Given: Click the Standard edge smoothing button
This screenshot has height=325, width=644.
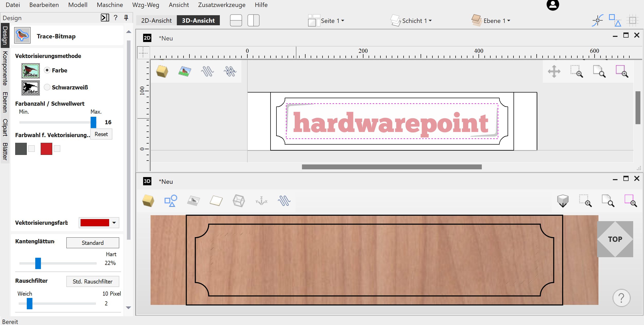Looking at the screenshot, I should [93, 243].
